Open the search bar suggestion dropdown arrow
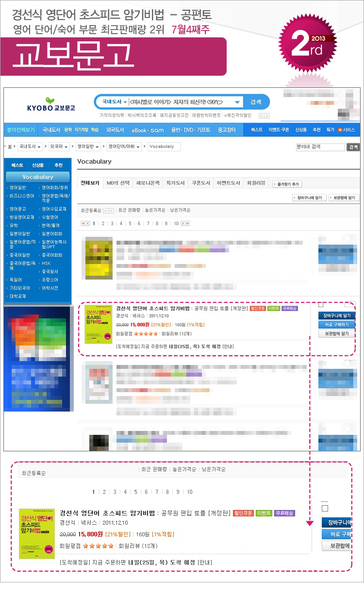 (237, 102)
